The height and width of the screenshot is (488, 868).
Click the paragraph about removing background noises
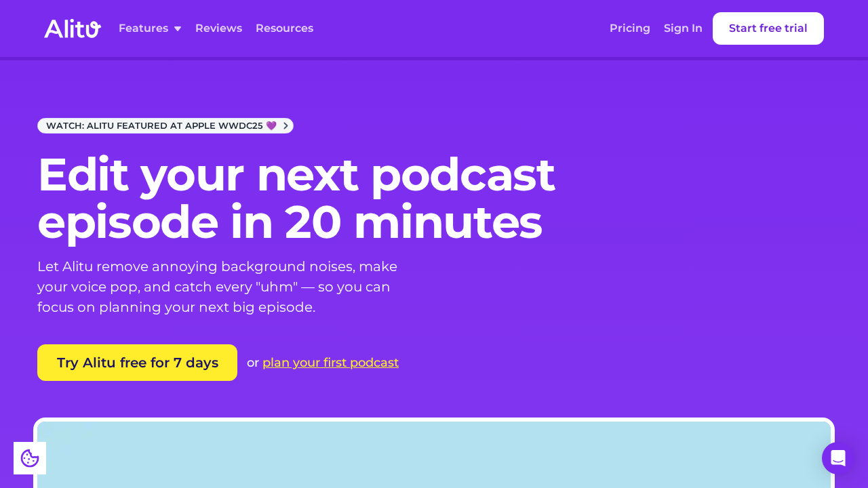click(217, 287)
